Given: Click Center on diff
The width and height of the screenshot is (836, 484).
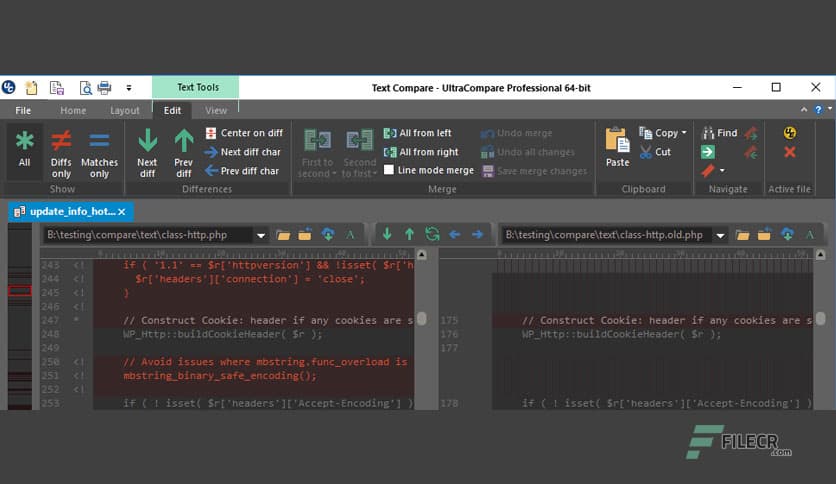Looking at the screenshot, I should click(245, 133).
